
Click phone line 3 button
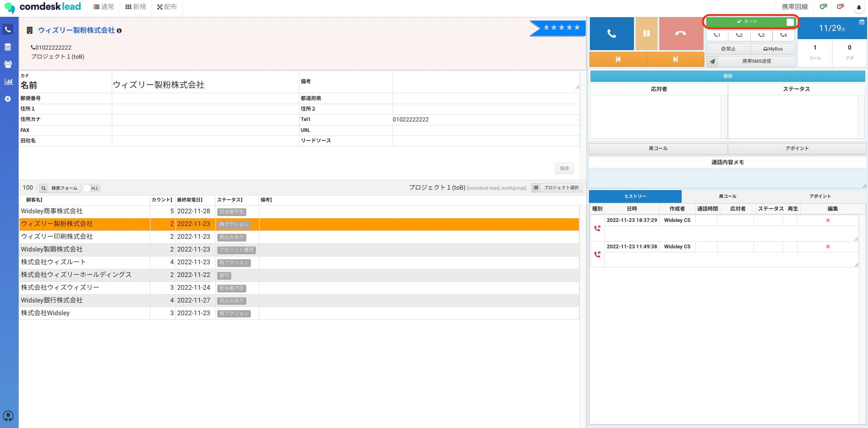tap(761, 35)
